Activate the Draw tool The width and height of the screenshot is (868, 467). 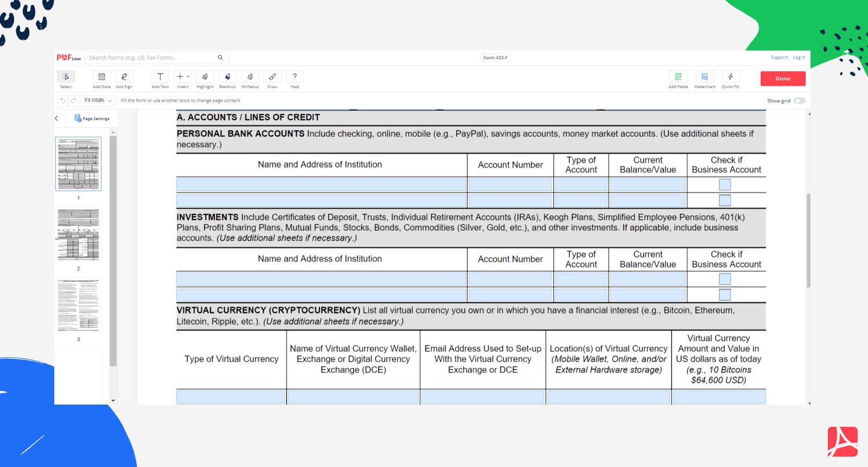[x=272, y=79]
